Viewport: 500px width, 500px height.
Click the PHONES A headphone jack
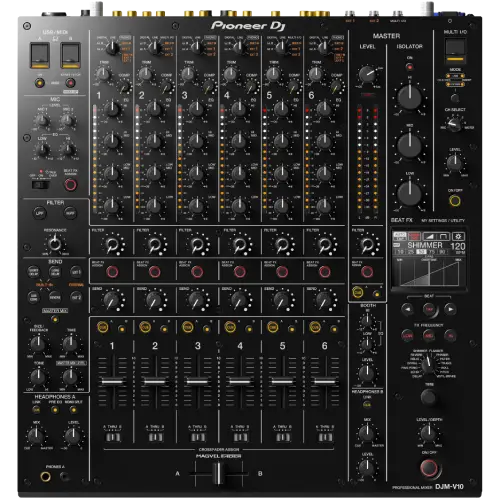(46, 477)
